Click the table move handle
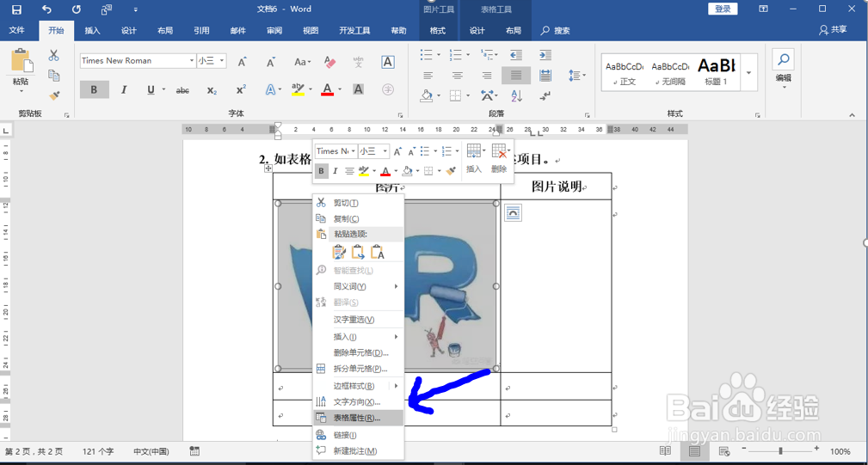This screenshot has width=868, height=465. (268, 168)
